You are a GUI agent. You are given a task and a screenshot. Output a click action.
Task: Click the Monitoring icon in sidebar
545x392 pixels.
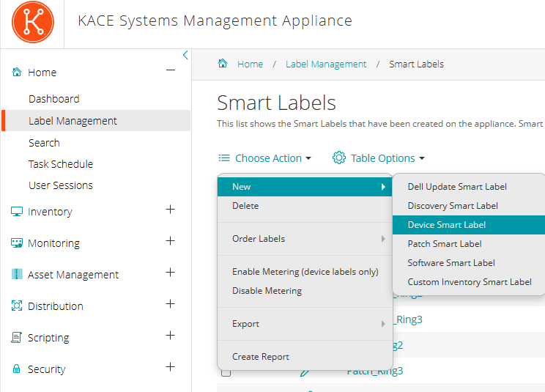(x=17, y=243)
